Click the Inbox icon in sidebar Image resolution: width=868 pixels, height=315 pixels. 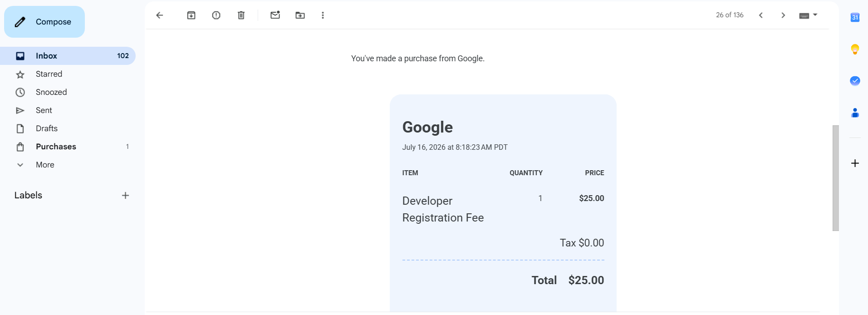pyautogui.click(x=20, y=56)
